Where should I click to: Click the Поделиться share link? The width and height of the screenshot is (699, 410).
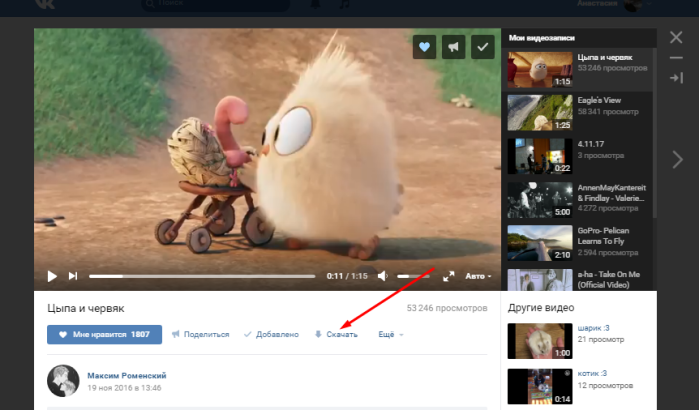click(x=201, y=335)
